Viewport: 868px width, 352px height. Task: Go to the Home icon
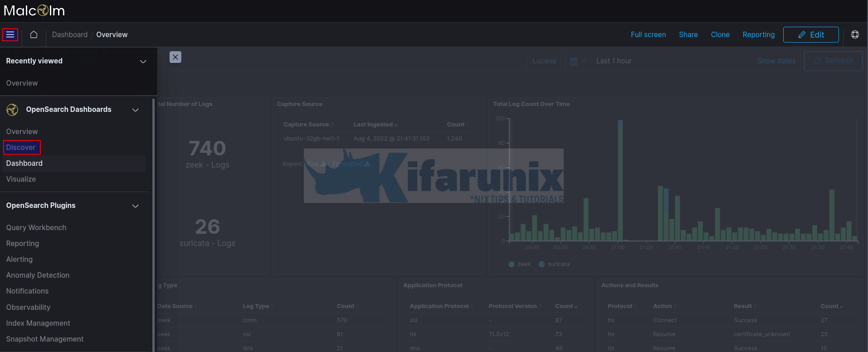pyautogui.click(x=34, y=35)
